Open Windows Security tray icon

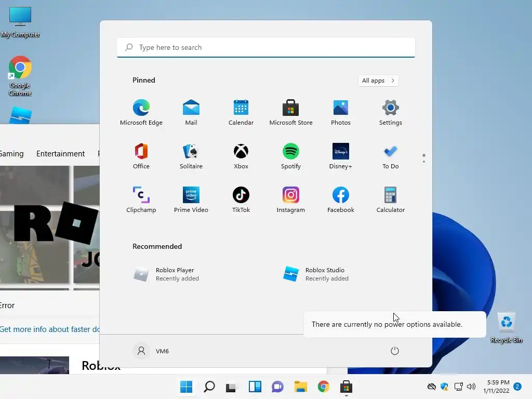click(x=445, y=387)
